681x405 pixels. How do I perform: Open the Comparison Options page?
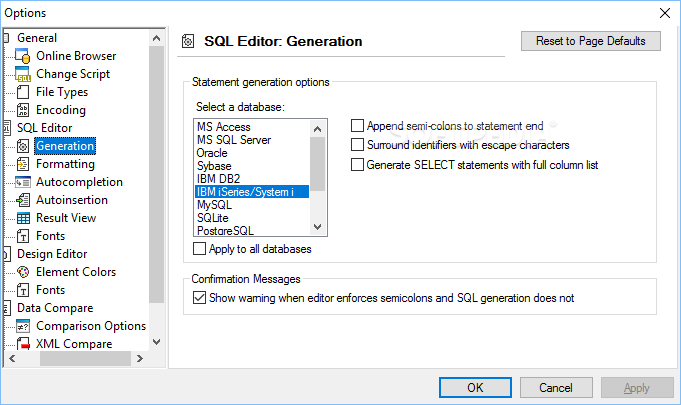91,326
